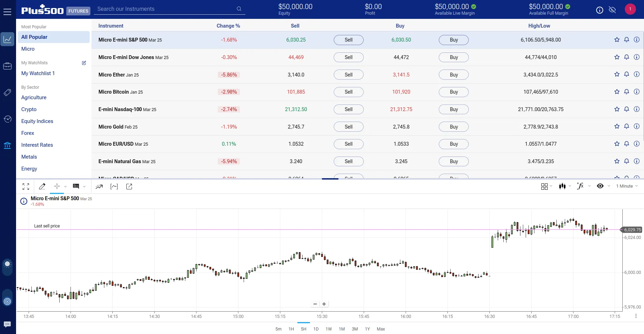This screenshot has height=334, width=644.
Task: Open the portfolio briefcase sidebar icon
Action: pos(7,66)
